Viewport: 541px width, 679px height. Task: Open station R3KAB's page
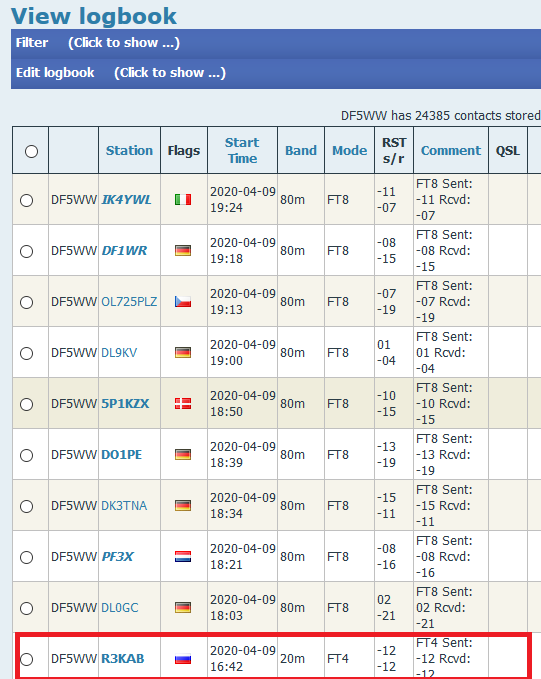click(x=123, y=659)
